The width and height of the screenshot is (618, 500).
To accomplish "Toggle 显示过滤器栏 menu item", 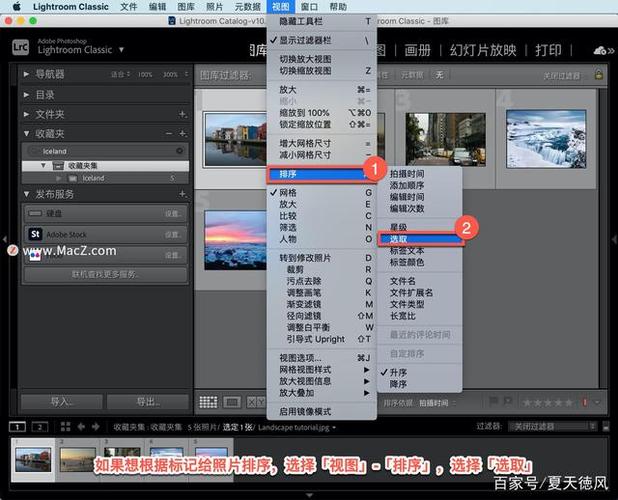I will coord(322,40).
